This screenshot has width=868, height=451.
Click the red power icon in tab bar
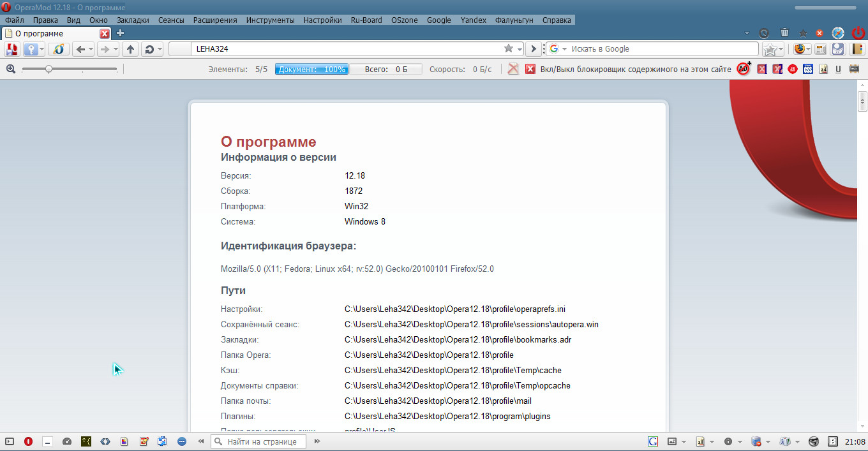[858, 33]
